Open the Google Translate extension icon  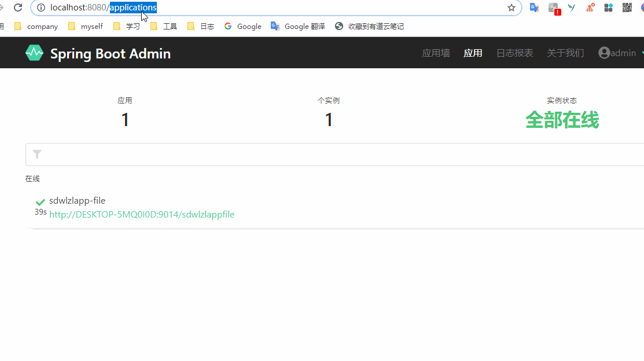click(x=534, y=8)
